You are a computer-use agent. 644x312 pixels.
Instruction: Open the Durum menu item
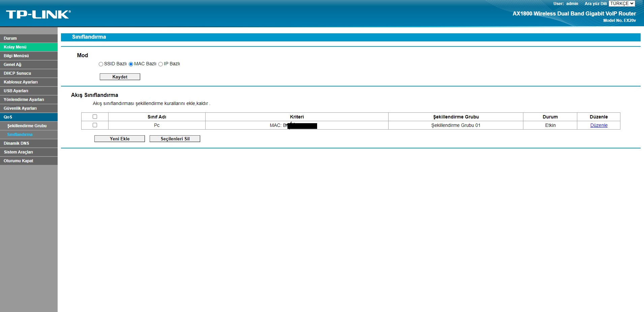coord(29,38)
